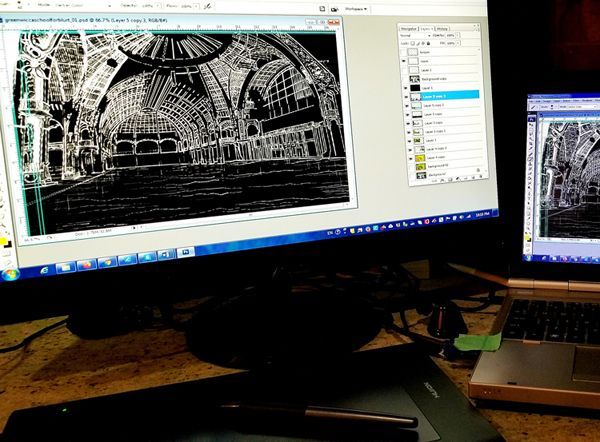
Task: Hide the Background layer via eye icon
Action: tap(403, 176)
